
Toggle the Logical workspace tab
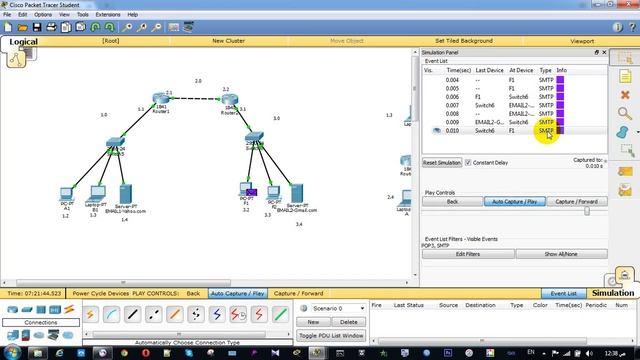coord(23,42)
